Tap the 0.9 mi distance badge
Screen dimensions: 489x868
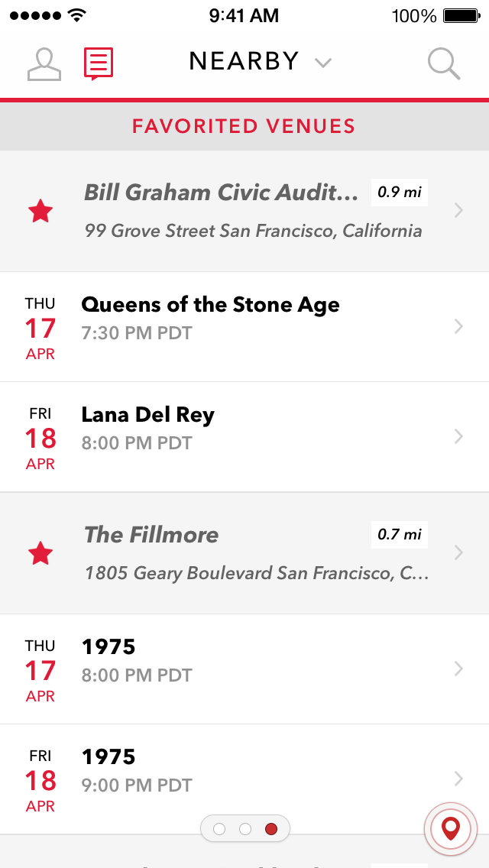coord(400,192)
